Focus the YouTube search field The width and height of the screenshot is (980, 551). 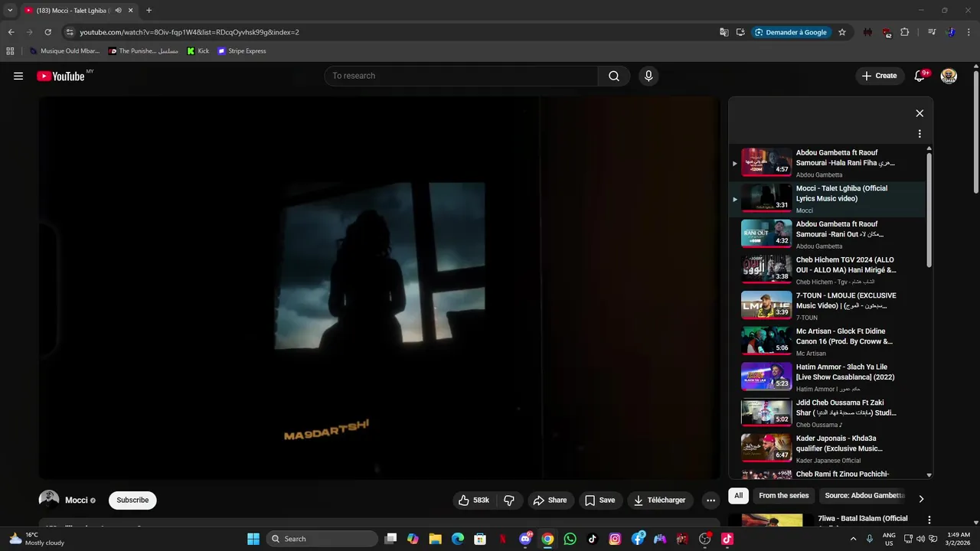click(x=461, y=76)
